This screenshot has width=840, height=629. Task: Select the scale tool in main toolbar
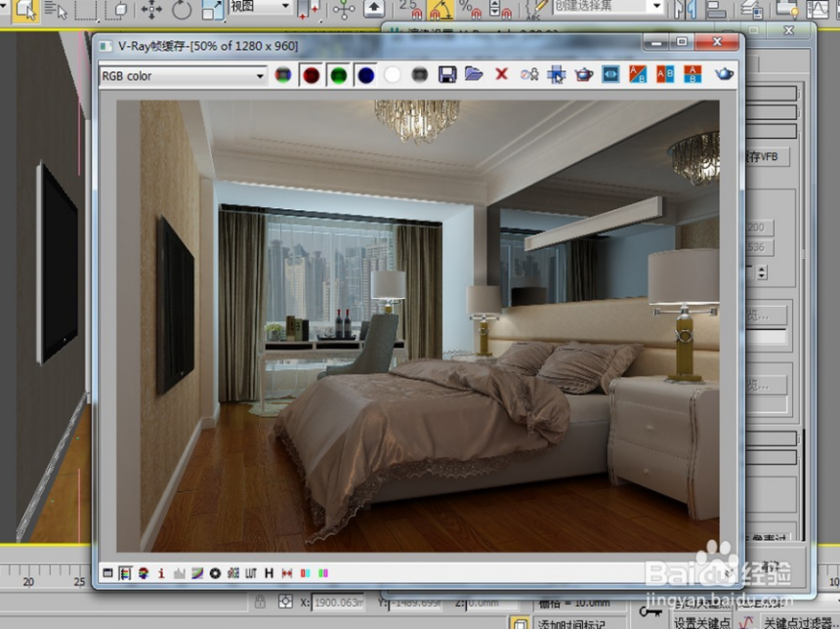(x=213, y=9)
